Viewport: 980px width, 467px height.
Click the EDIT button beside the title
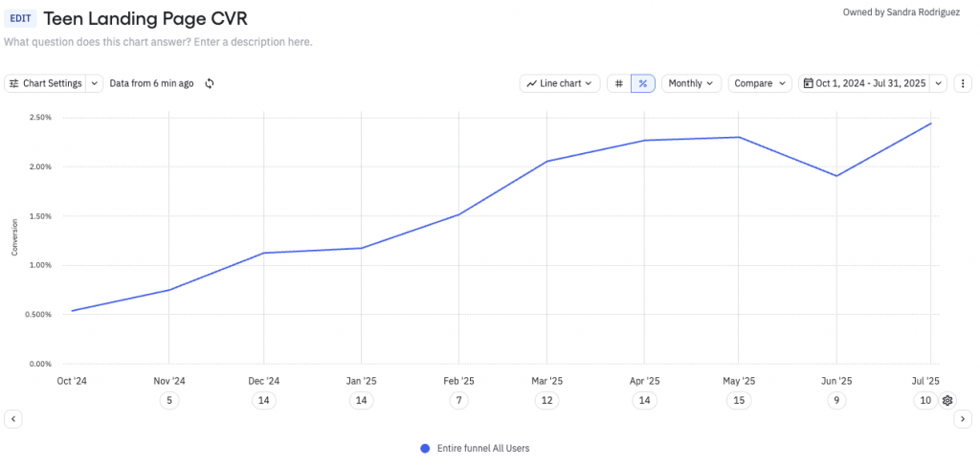21,18
